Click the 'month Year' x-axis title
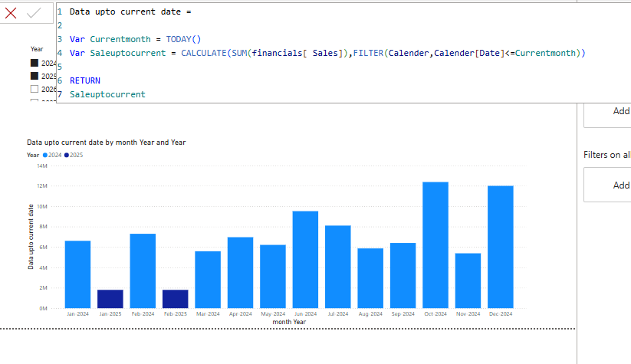Viewport: 631px width, 364px height. pos(289,322)
